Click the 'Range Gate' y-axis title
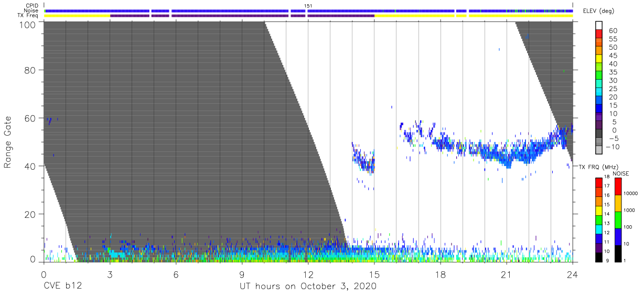 [8, 142]
